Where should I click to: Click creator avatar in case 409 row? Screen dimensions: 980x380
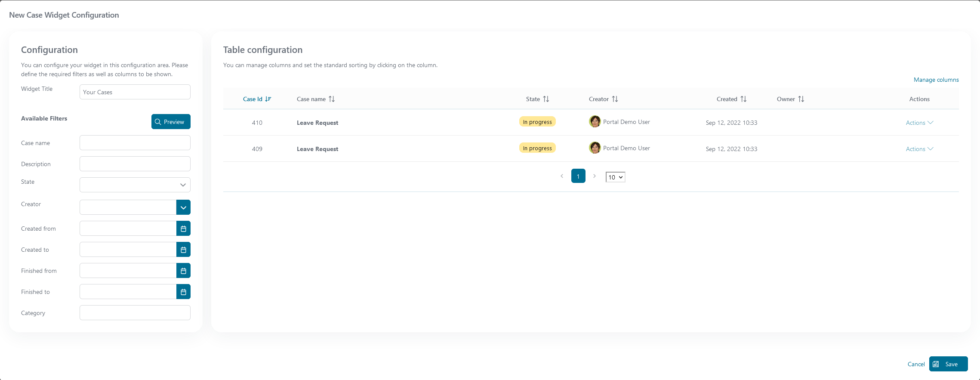pos(595,148)
